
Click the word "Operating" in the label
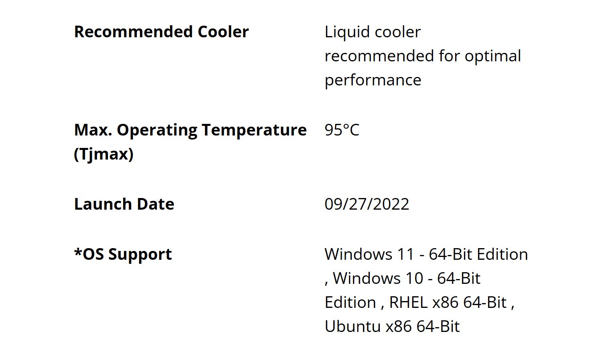point(157,130)
